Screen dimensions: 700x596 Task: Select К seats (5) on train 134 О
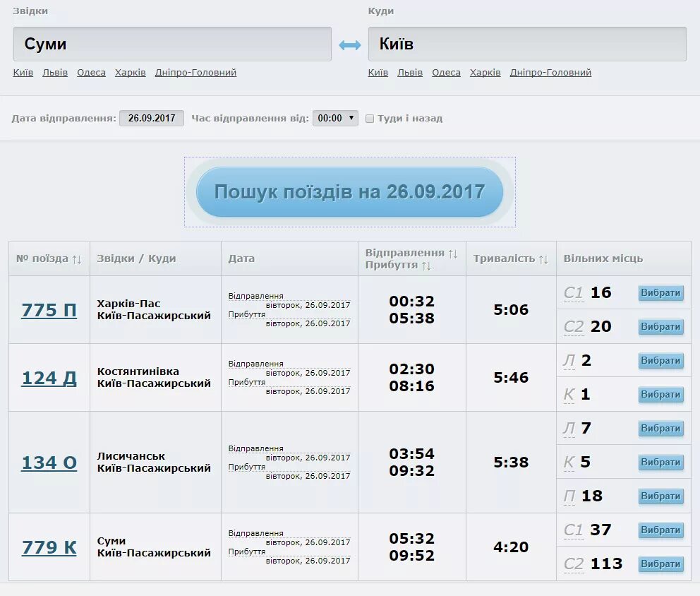(x=660, y=463)
